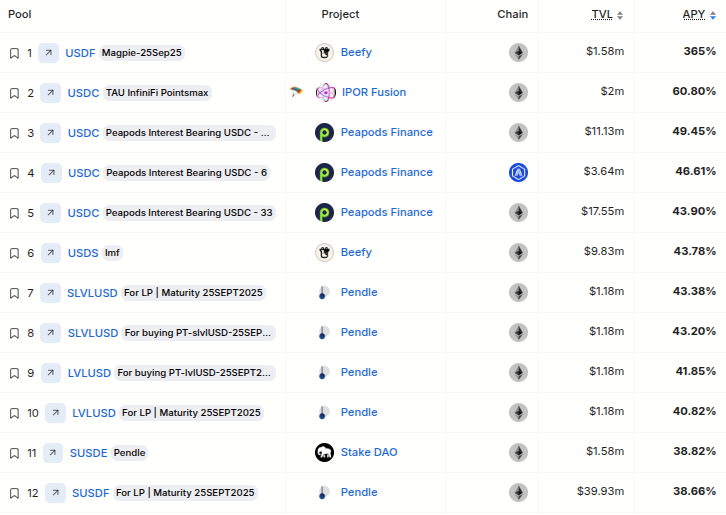Open external link arrow for row 10 LVLUSD
Screen dimensions: 726x515
[x=55, y=413]
